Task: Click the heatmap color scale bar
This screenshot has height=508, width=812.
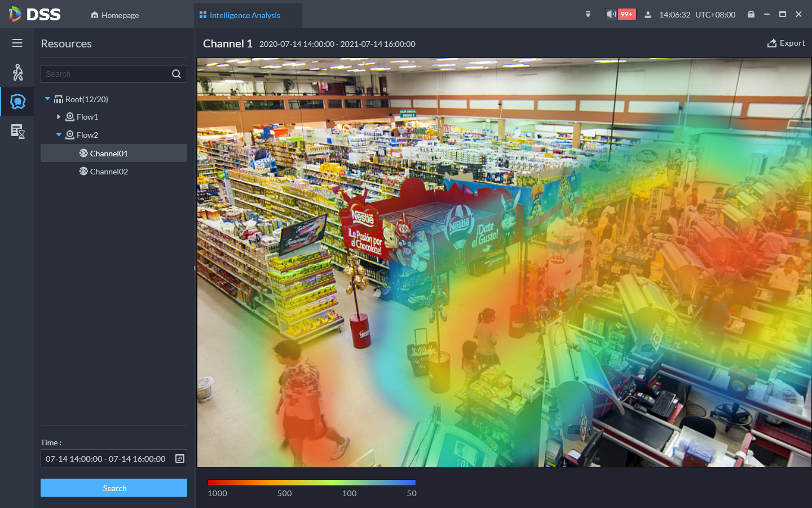Action: coord(311,483)
